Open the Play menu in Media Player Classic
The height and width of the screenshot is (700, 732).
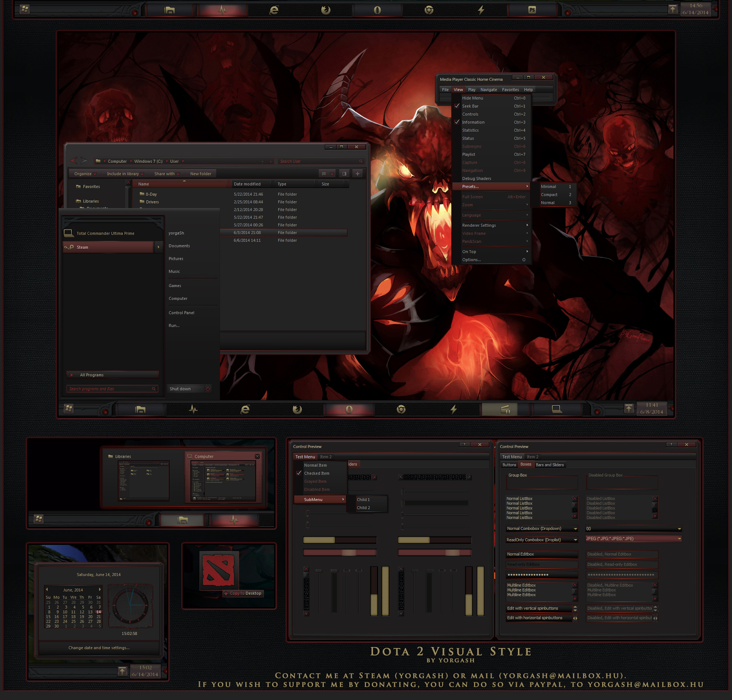pos(472,90)
